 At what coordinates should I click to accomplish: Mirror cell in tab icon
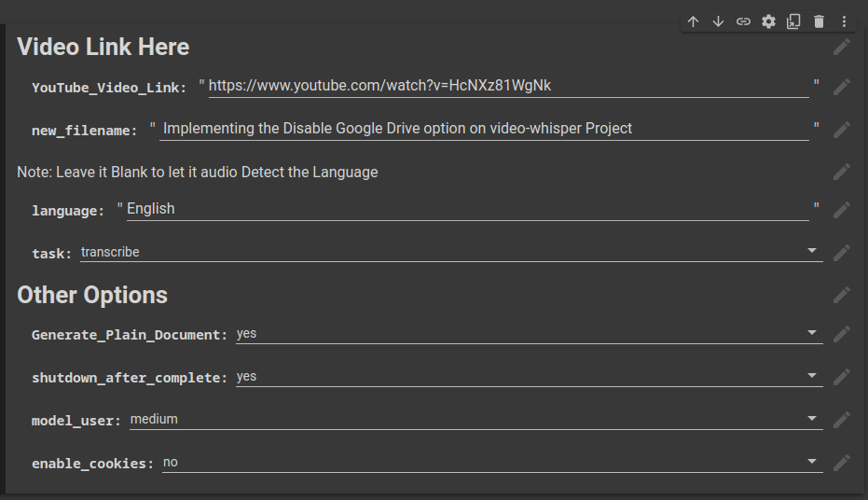(x=793, y=21)
